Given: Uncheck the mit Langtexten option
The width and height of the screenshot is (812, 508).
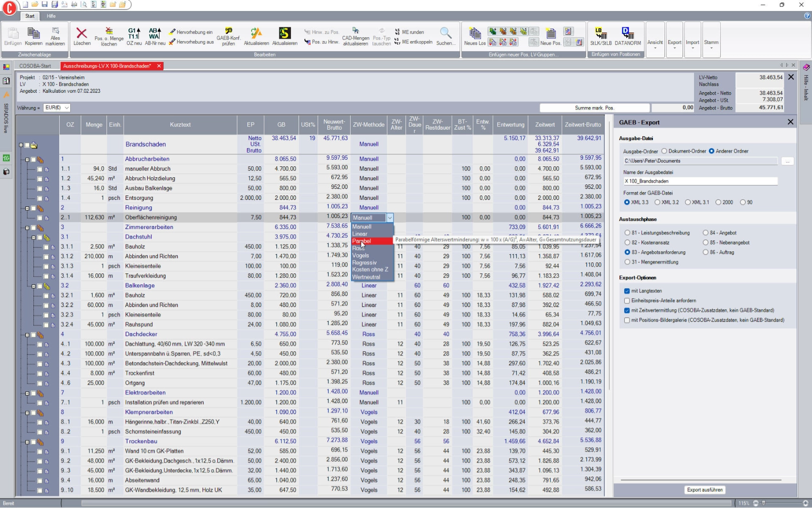Looking at the screenshot, I should click(627, 291).
